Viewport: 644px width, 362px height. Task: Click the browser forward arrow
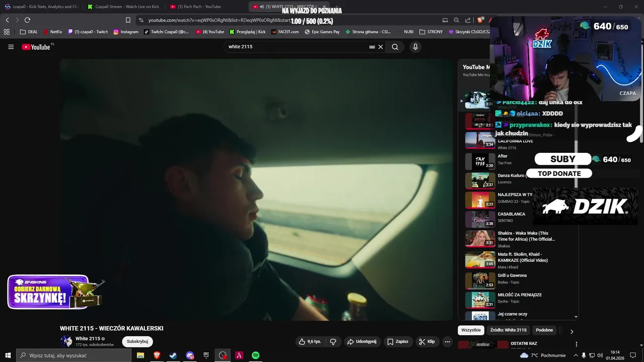17,20
